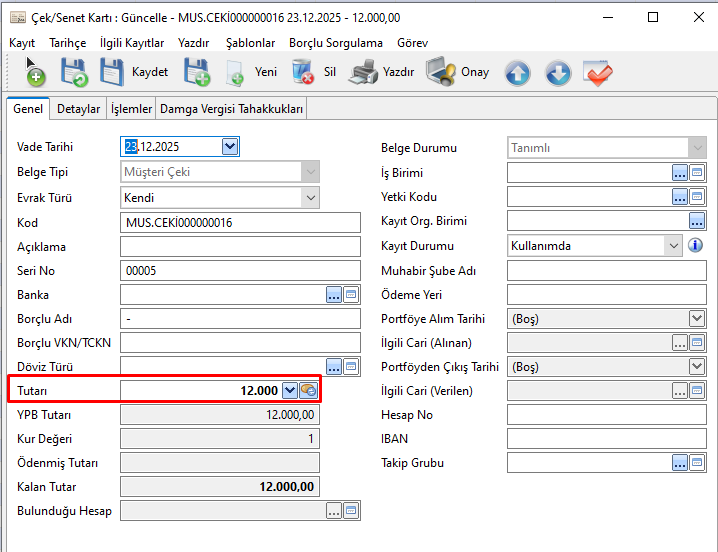Open the Evrak Türü dropdown
The width and height of the screenshot is (718, 552).
[310, 197]
